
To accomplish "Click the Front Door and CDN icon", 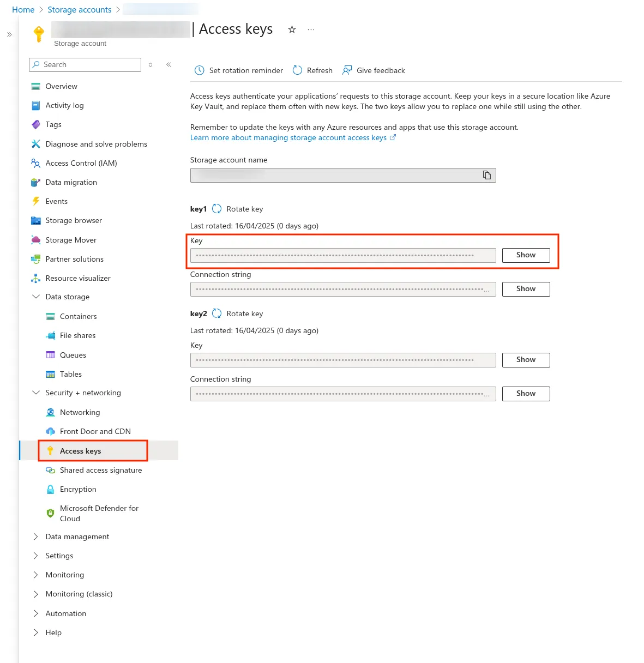I will tap(51, 431).
